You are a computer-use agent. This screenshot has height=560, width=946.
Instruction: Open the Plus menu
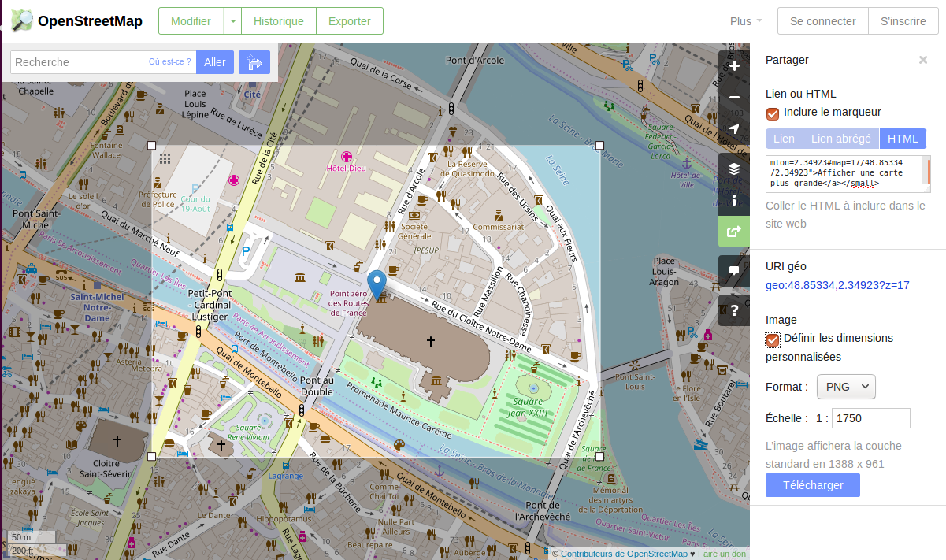[x=745, y=21]
